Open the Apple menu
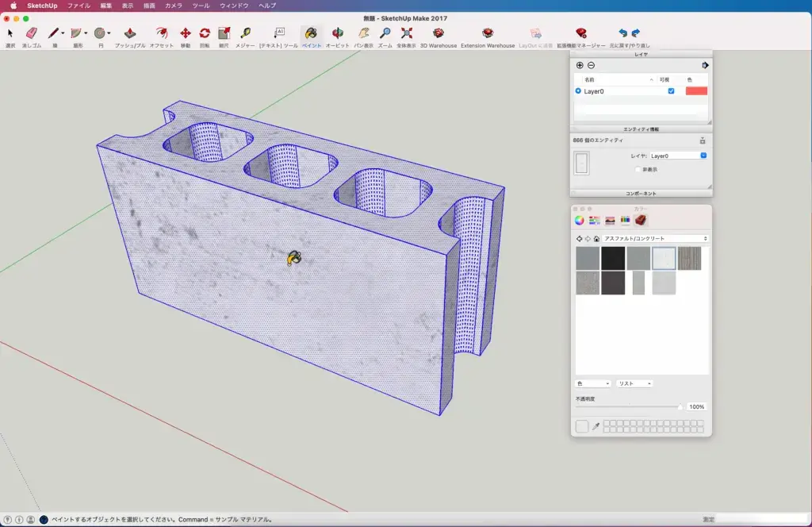812x527 pixels. (13, 6)
